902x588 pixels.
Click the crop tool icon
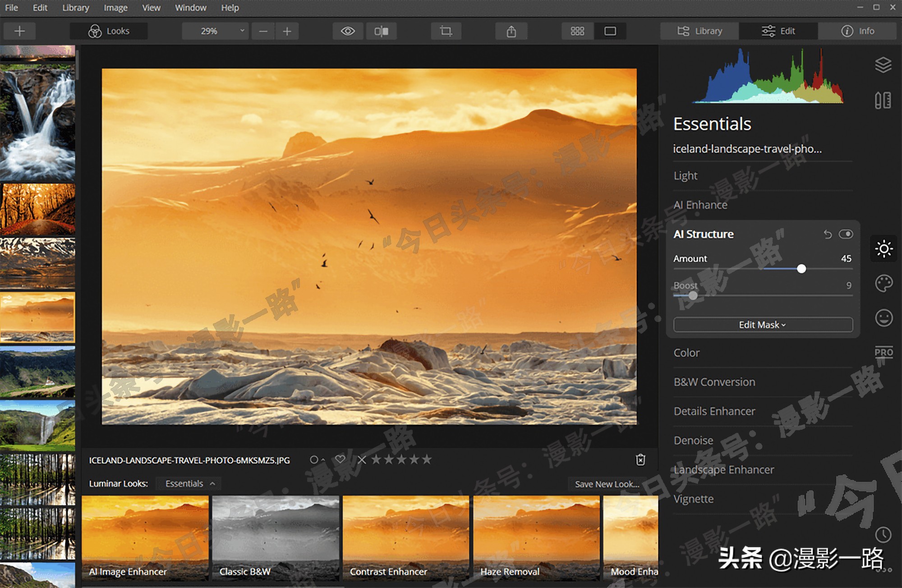[x=446, y=31]
